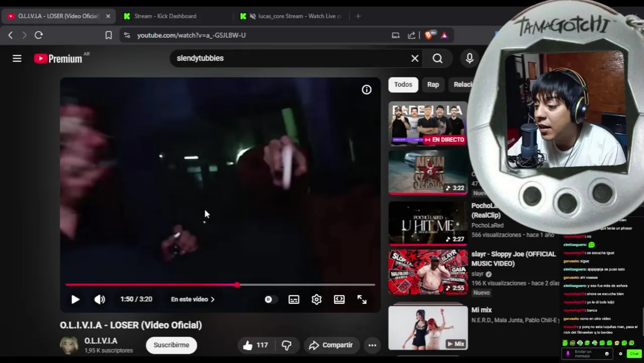
Task: Clear the slendytubbies search text
Action: point(415,58)
